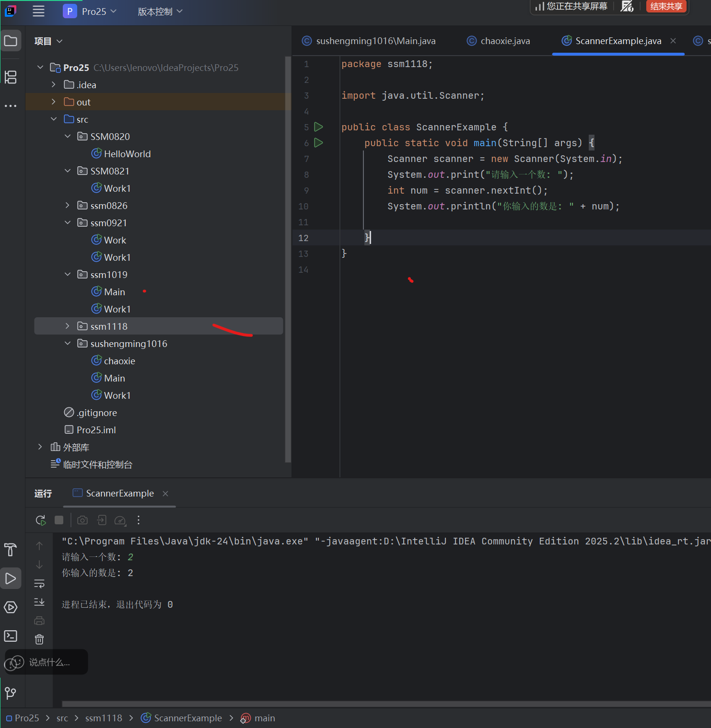The width and height of the screenshot is (711, 728).
Task: Expand the ssm1118 package
Action: coord(67,326)
